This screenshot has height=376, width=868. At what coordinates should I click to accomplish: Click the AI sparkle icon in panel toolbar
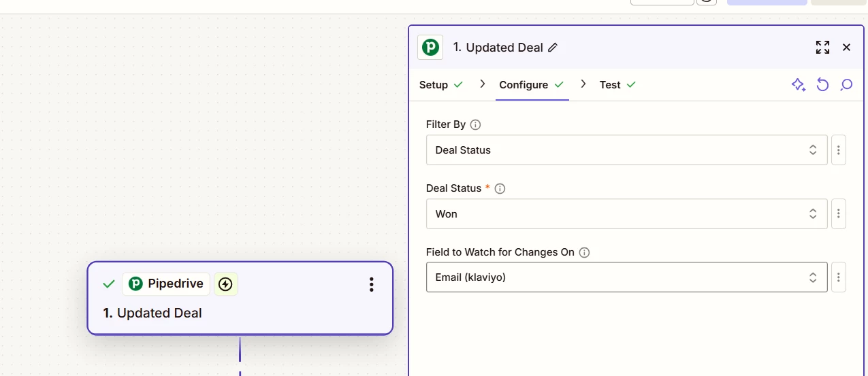pos(798,85)
